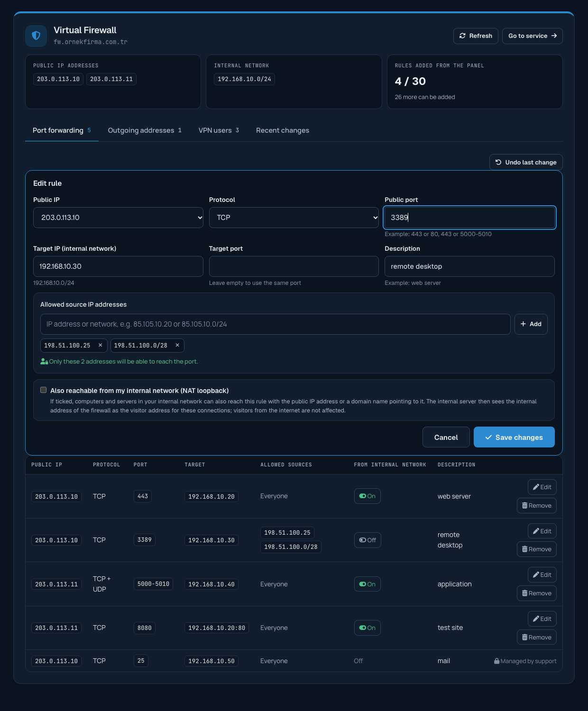This screenshot has width=588, height=711.
Task: Open the Public IP dropdown
Action: click(118, 218)
